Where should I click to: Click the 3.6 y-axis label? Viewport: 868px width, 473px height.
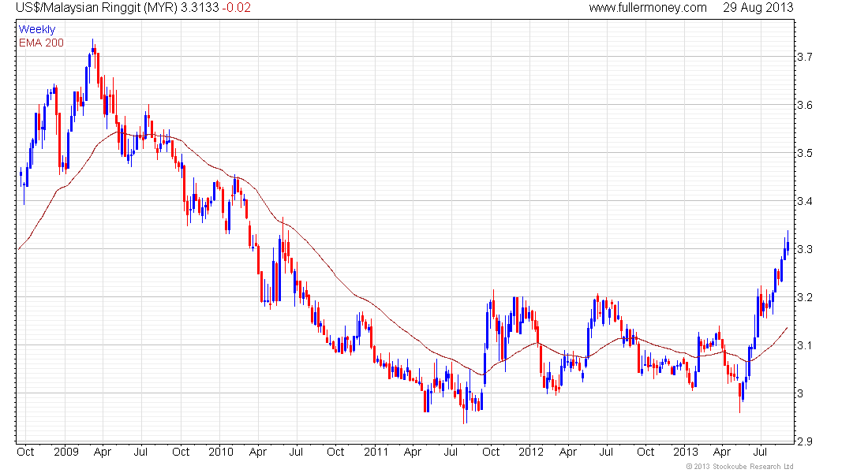804,105
